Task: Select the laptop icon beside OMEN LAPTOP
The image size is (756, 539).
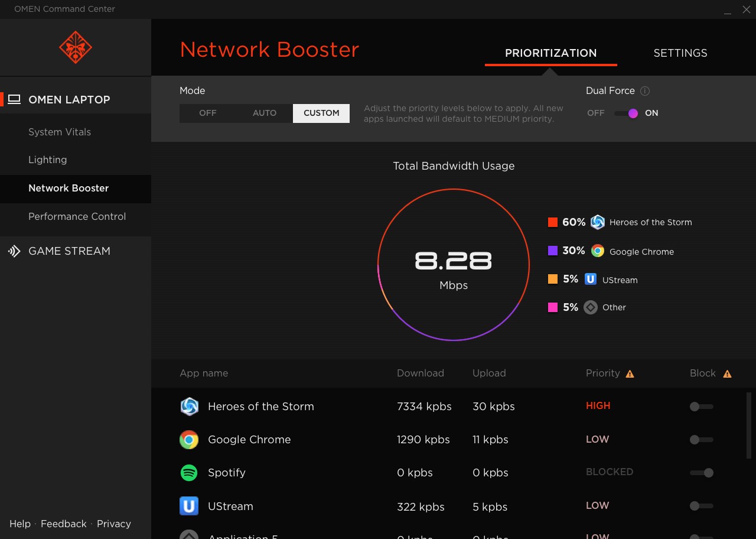Action: tap(15, 99)
